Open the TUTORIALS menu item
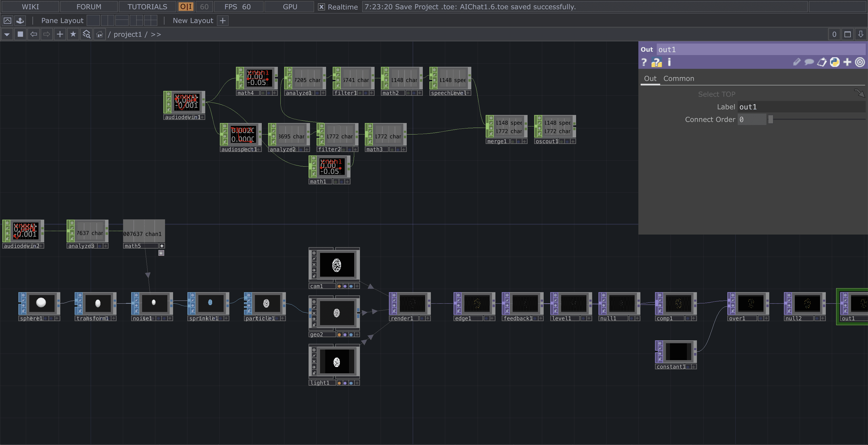868x445 pixels. [147, 7]
